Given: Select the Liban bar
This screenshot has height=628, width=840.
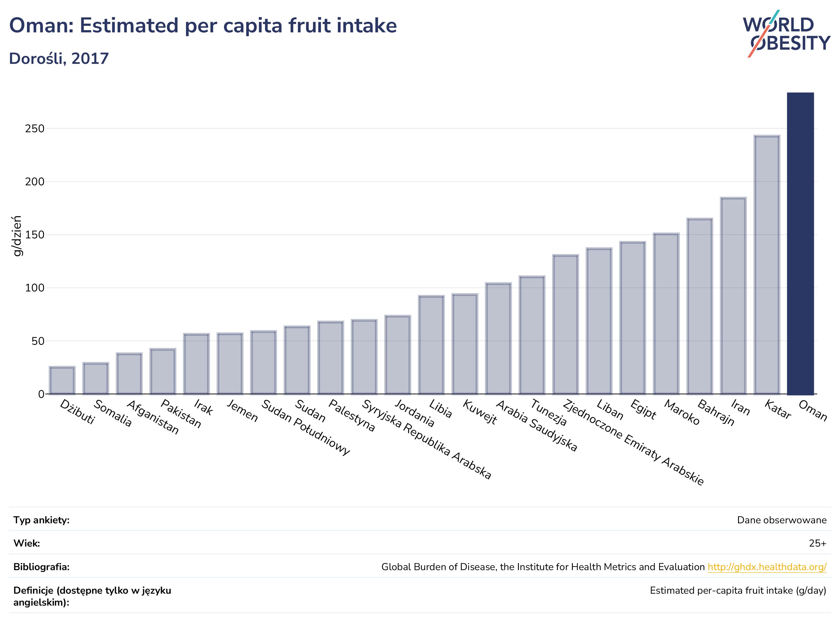Looking at the screenshot, I should click(x=599, y=321).
